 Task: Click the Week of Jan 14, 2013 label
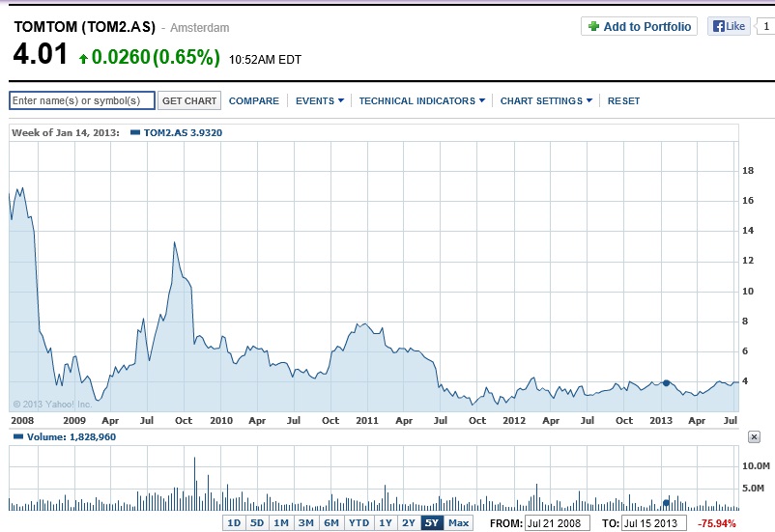(x=66, y=132)
